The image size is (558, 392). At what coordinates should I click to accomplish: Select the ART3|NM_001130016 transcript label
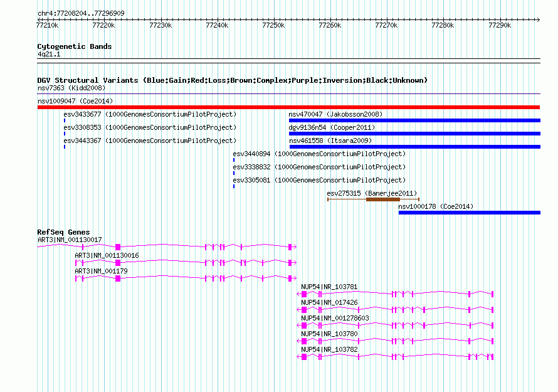[107, 256]
